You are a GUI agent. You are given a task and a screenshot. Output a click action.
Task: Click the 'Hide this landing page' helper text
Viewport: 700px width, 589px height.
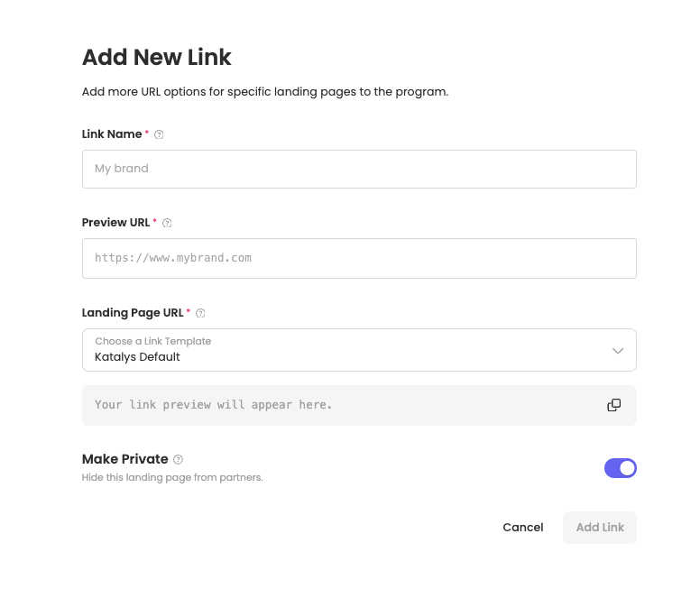[x=172, y=478]
